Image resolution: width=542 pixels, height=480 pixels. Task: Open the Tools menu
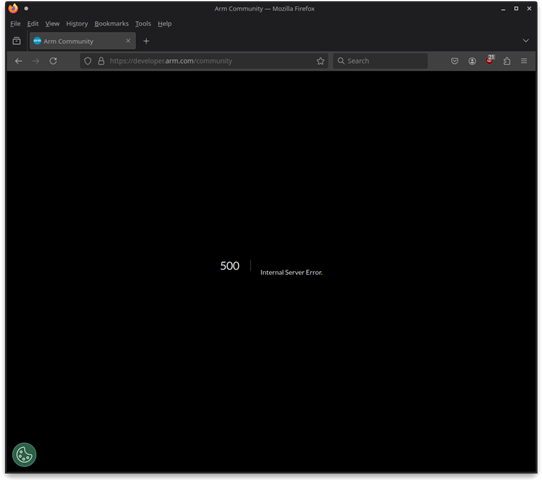click(143, 24)
